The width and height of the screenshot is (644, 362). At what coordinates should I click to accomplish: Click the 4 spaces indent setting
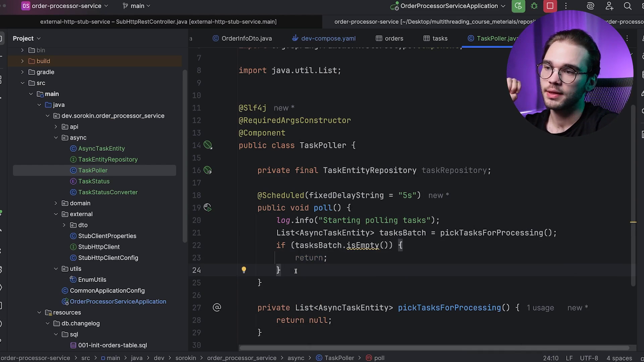tap(619, 358)
